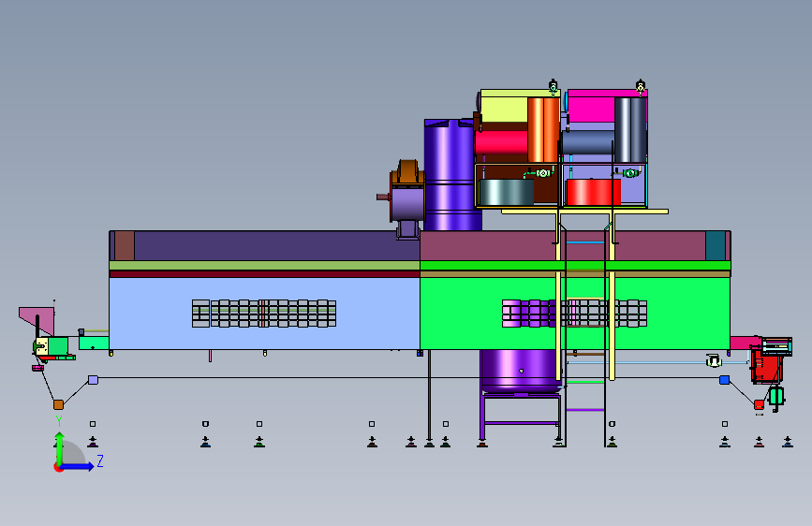Pick the brown end block on the top cover
The height and width of the screenshot is (526, 812).
point(125,245)
